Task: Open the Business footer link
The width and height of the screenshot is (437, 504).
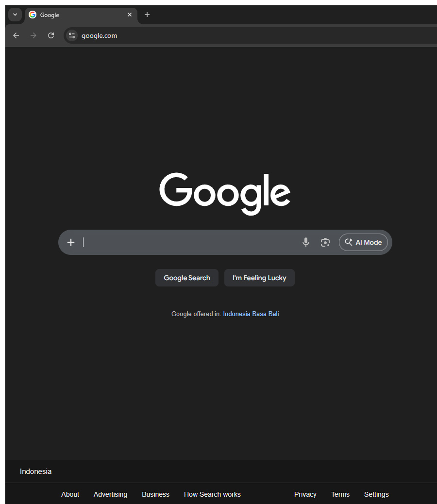Action: 155,494
